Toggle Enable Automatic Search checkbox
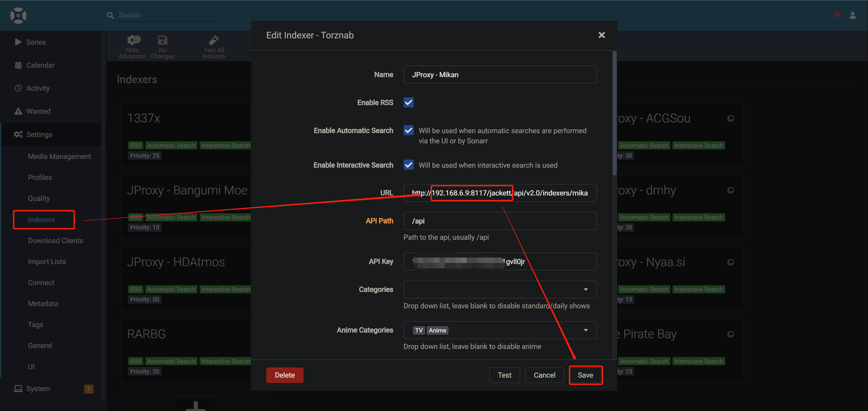 [408, 130]
